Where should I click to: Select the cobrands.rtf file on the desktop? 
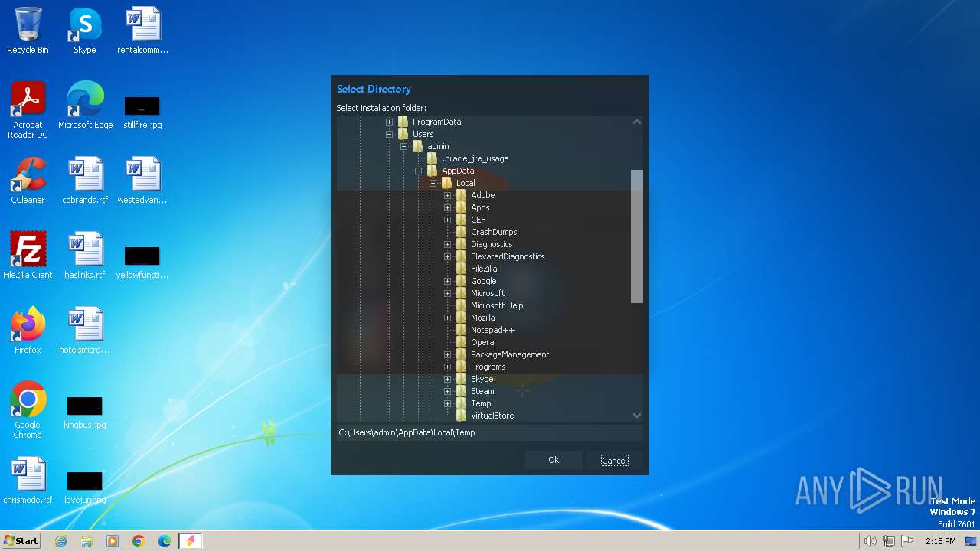[x=85, y=181]
